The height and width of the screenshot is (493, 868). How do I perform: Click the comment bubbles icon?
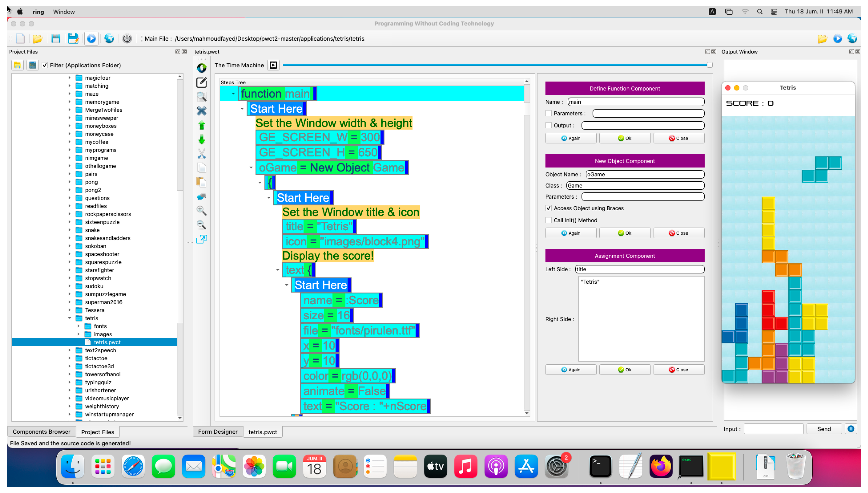202,197
